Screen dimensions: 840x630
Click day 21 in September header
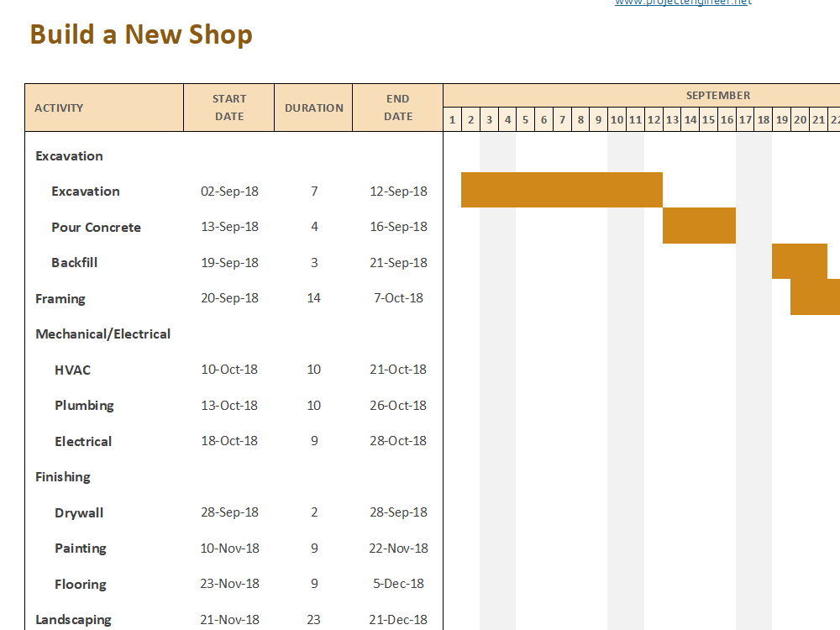tap(818, 119)
